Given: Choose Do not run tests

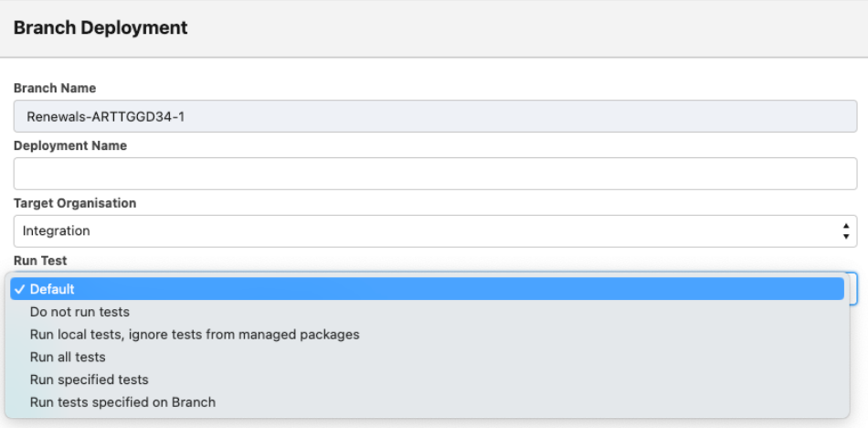Looking at the screenshot, I should coord(79,312).
